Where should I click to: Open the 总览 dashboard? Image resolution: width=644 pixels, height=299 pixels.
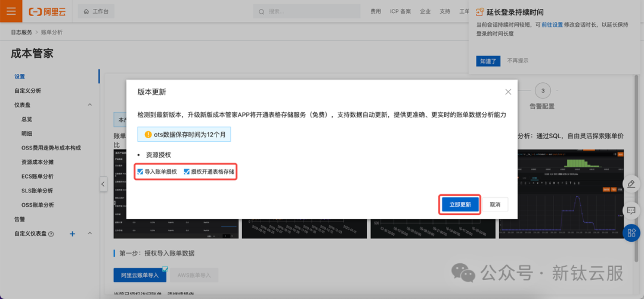[27, 119]
